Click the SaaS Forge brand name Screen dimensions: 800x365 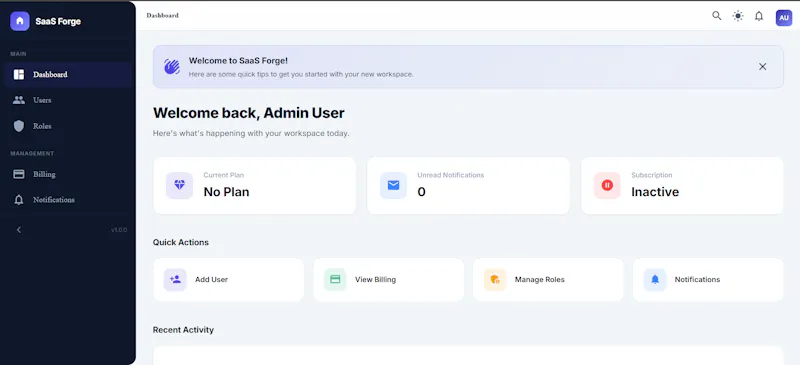(x=58, y=21)
